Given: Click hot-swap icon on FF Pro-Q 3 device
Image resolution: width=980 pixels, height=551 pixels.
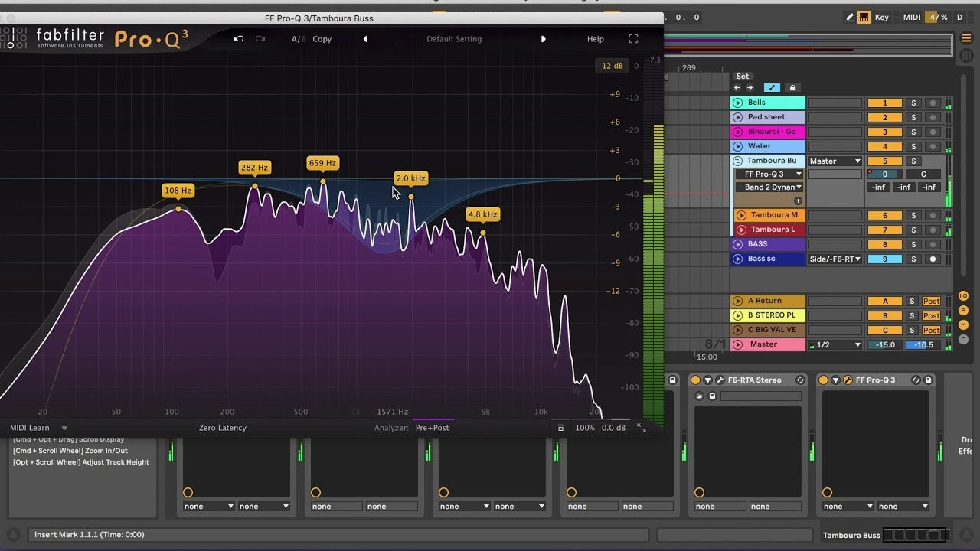Looking at the screenshot, I should point(915,380).
